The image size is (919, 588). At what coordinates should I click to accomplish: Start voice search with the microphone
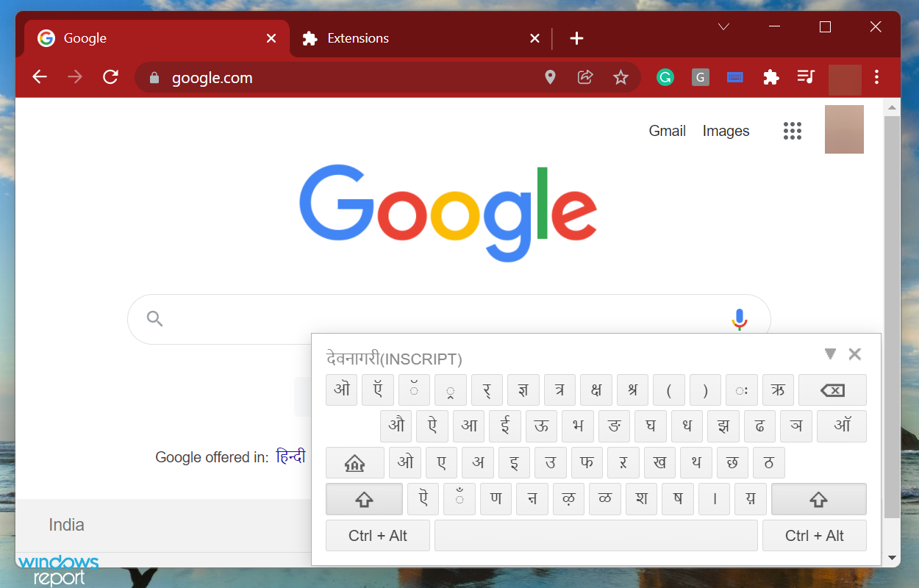tap(740, 319)
